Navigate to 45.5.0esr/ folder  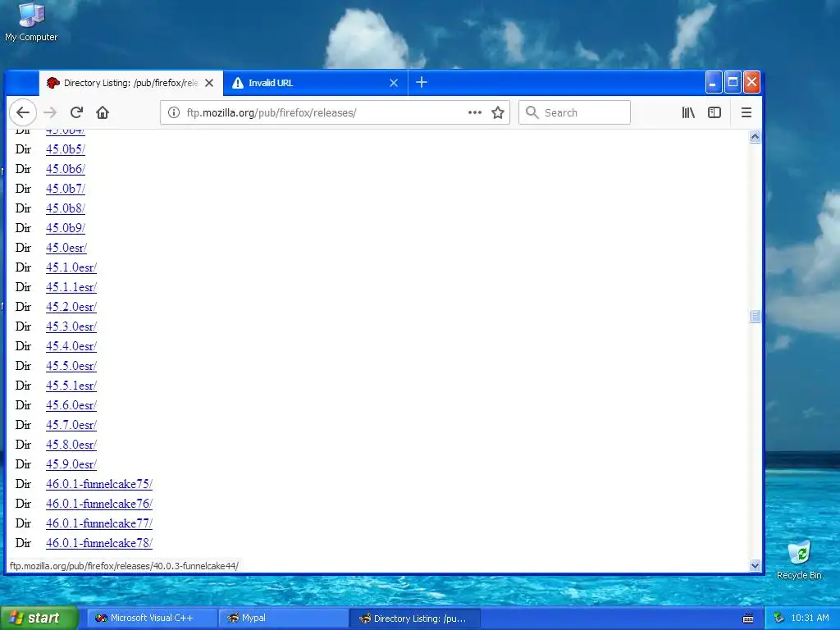(x=71, y=366)
